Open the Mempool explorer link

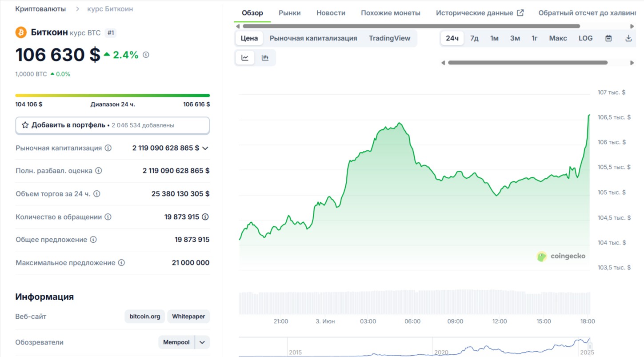coord(176,342)
